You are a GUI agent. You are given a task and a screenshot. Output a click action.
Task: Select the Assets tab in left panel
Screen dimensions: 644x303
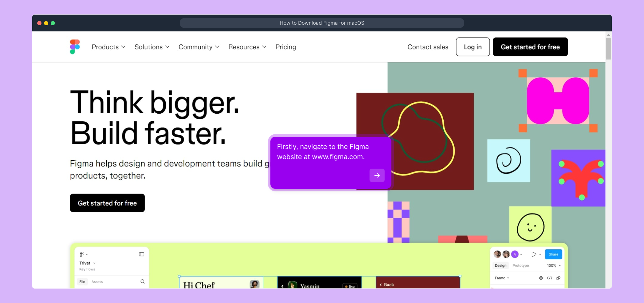(x=97, y=282)
